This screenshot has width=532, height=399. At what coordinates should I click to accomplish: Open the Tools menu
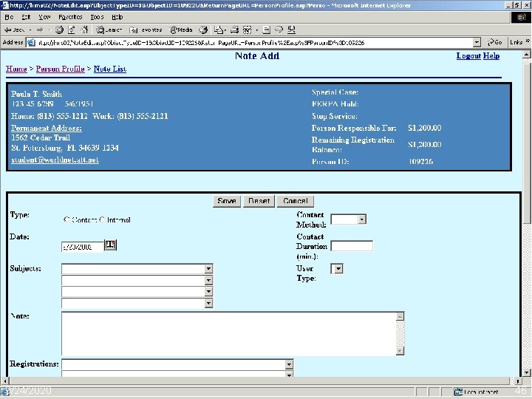pyautogui.click(x=97, y=17)
